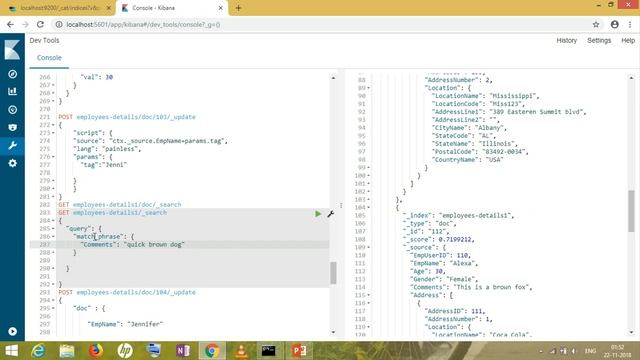Open Chrome's three-dot menu
This screenshot has width=640, height=360.
(x=630, y=24)
